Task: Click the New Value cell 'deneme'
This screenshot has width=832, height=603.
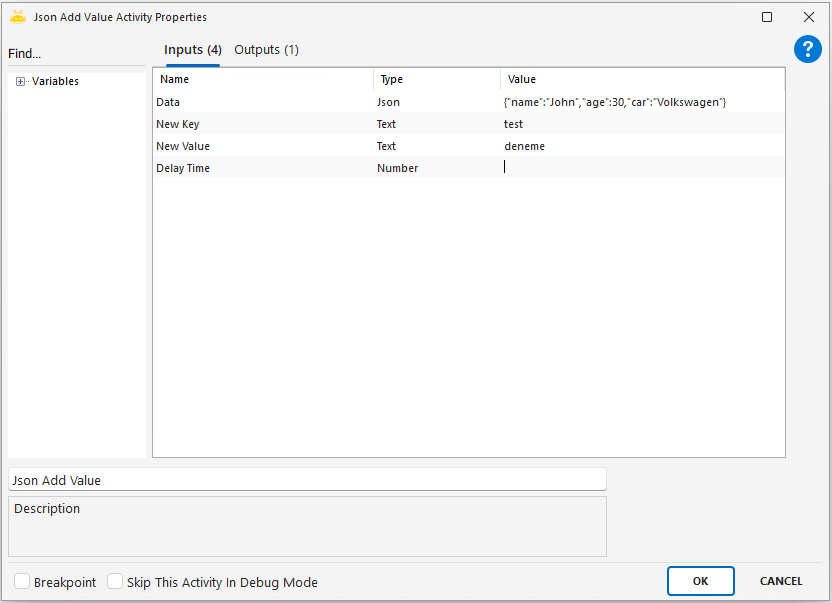Action: point(640,146)
